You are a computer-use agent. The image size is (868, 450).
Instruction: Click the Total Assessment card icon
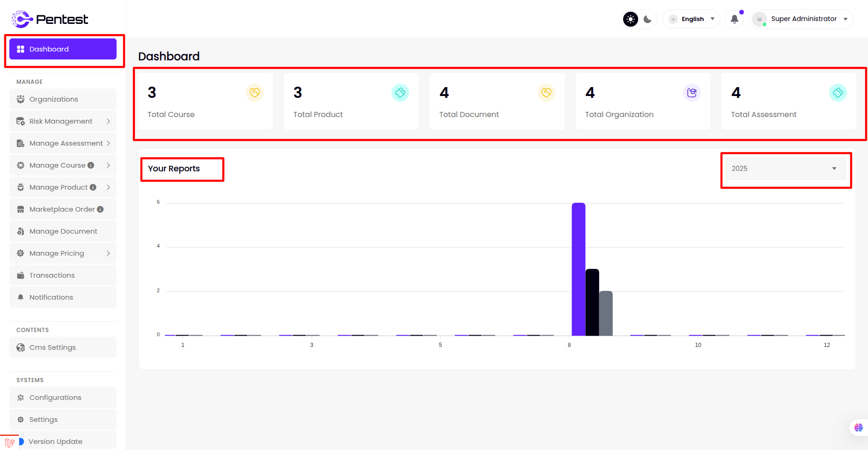point(838,93)
